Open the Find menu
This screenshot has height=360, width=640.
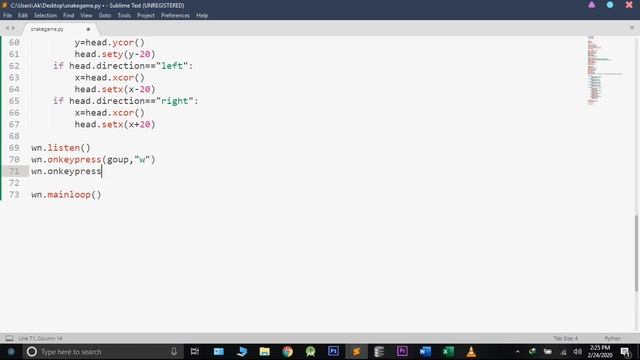(69, 16)
